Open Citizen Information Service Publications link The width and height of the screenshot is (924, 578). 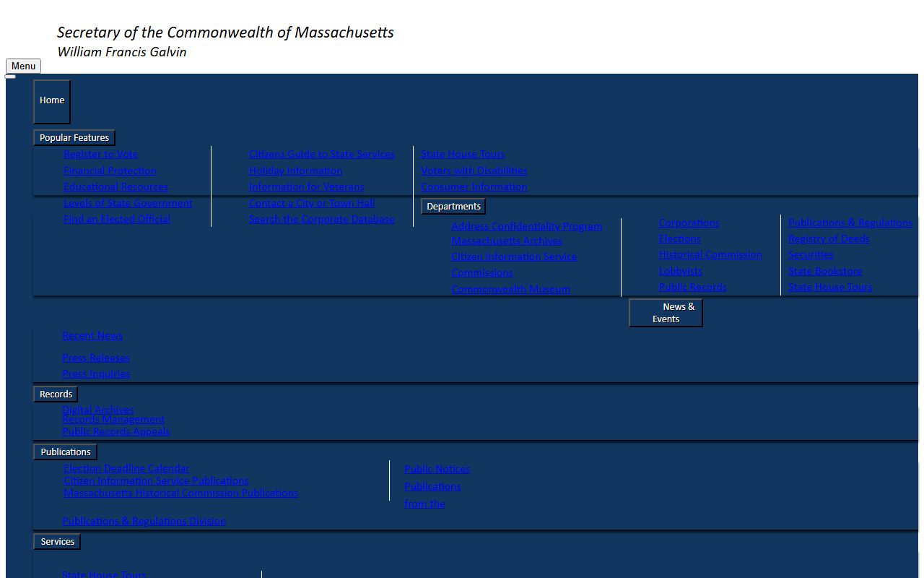click(156, 480)
